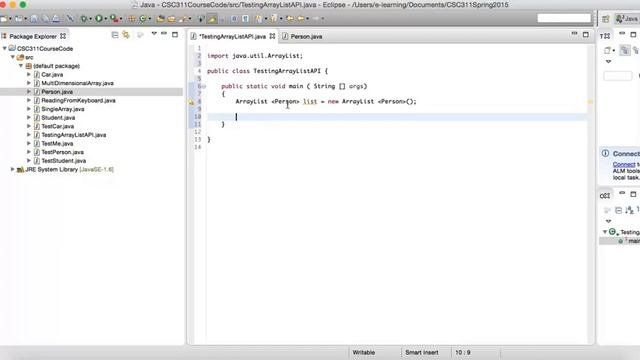Click the Open Type toolbar icon
The image size is (640, 360).
[x=160, y=19]
